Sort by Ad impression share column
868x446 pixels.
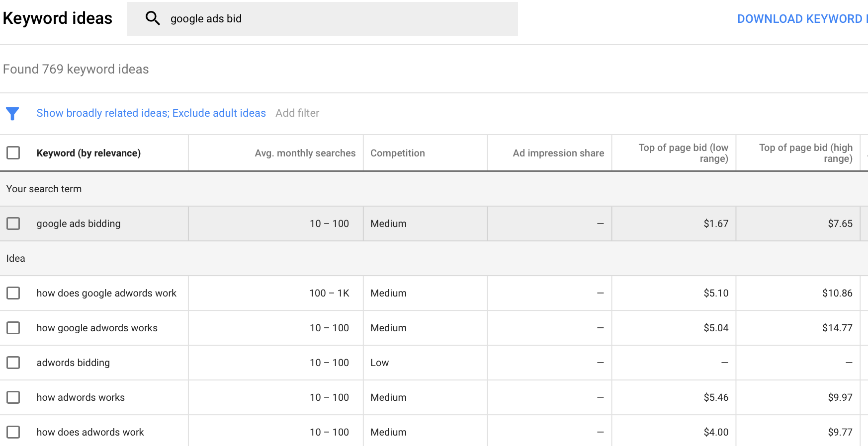[x=558, y=153]
